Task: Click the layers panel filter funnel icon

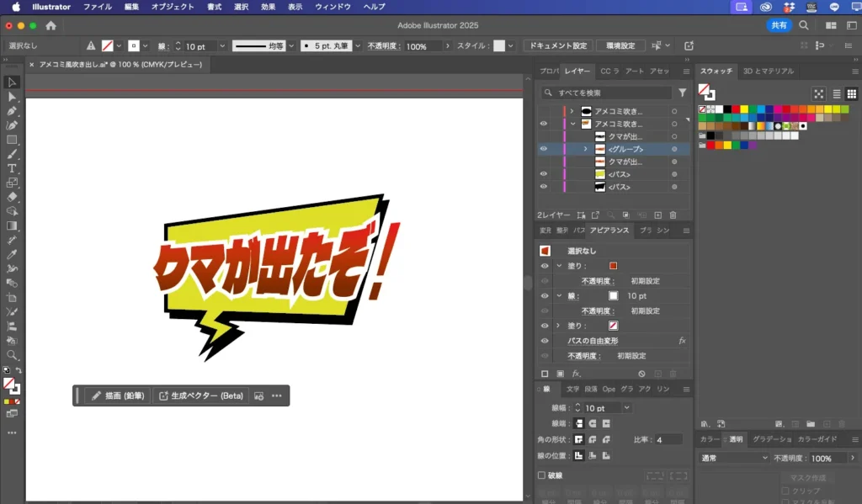Action: tap(683, 93)
